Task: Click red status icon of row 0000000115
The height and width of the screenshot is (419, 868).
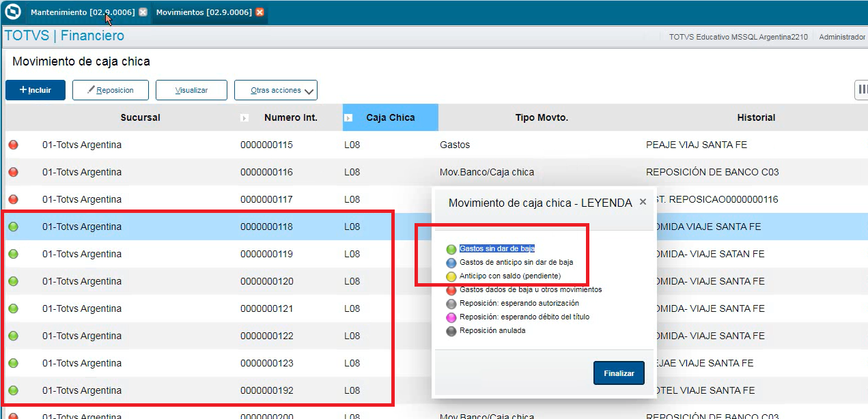Action: click(13, 145)
